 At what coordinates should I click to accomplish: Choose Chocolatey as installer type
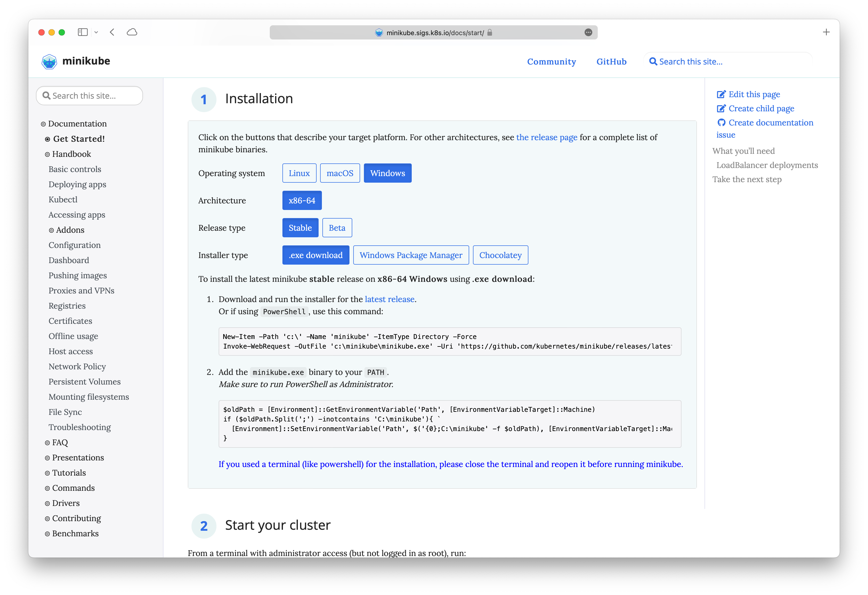tap(500, 255)
